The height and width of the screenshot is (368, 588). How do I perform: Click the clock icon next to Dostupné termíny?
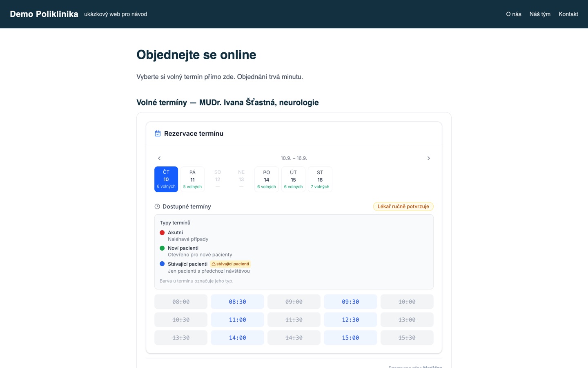pyautogui.click(x=157, y=206)
